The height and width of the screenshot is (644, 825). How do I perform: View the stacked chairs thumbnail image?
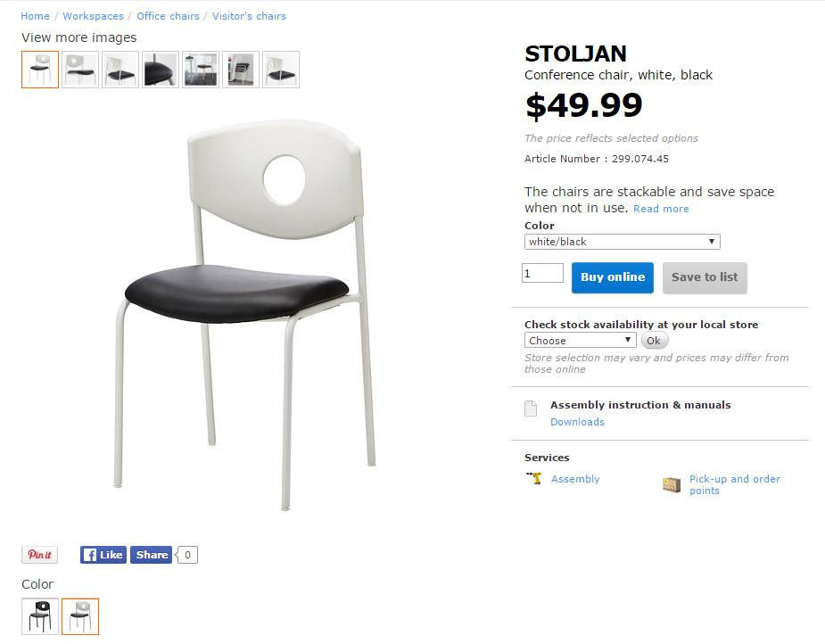[241, 70]
